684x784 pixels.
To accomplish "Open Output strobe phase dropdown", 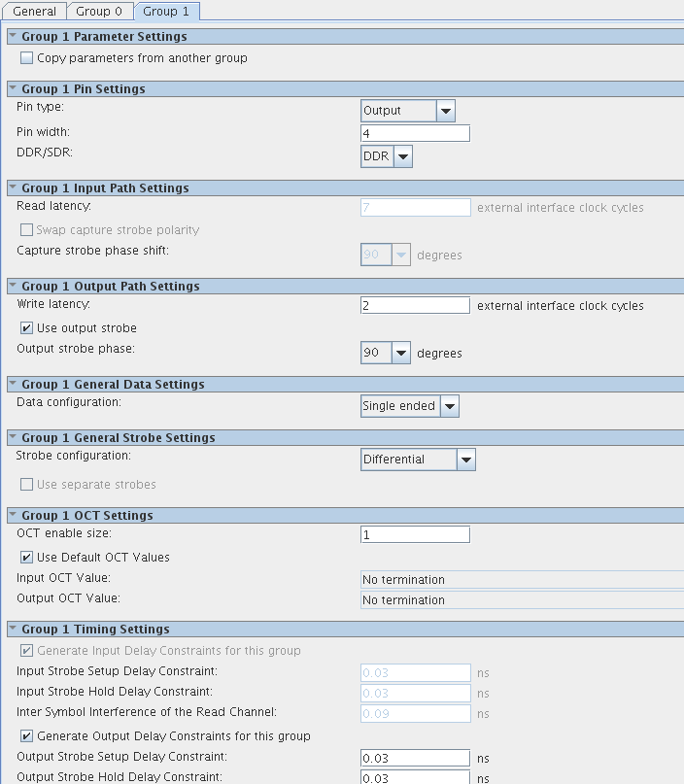I will 400,353.
